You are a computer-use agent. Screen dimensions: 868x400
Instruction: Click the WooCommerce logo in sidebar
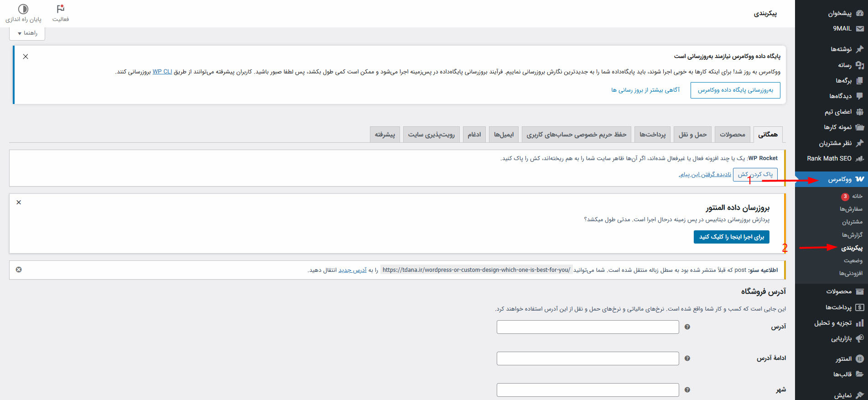[x=860, y=179]
